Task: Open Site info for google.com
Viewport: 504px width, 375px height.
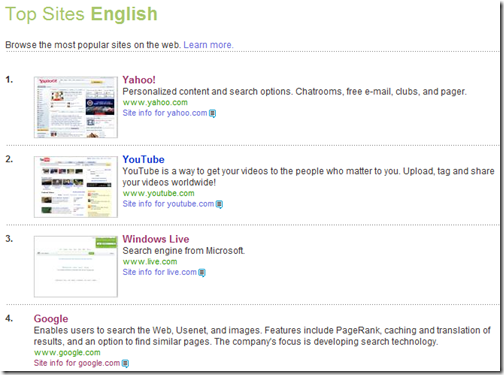Action: (77, 363)
